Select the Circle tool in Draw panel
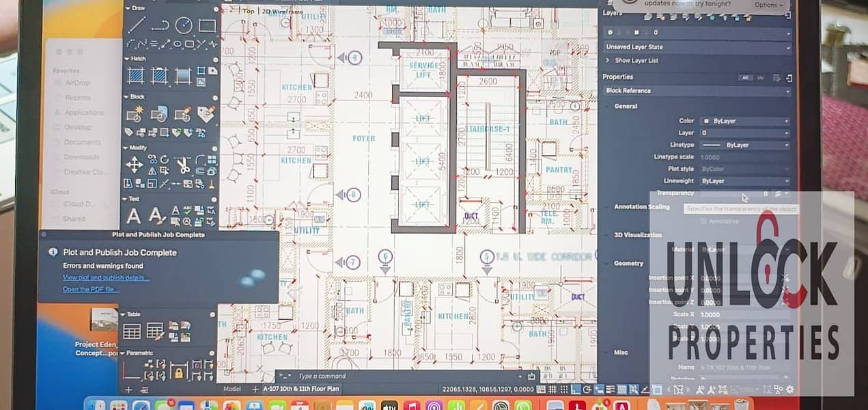868x410 pixels. pos(183,25)
